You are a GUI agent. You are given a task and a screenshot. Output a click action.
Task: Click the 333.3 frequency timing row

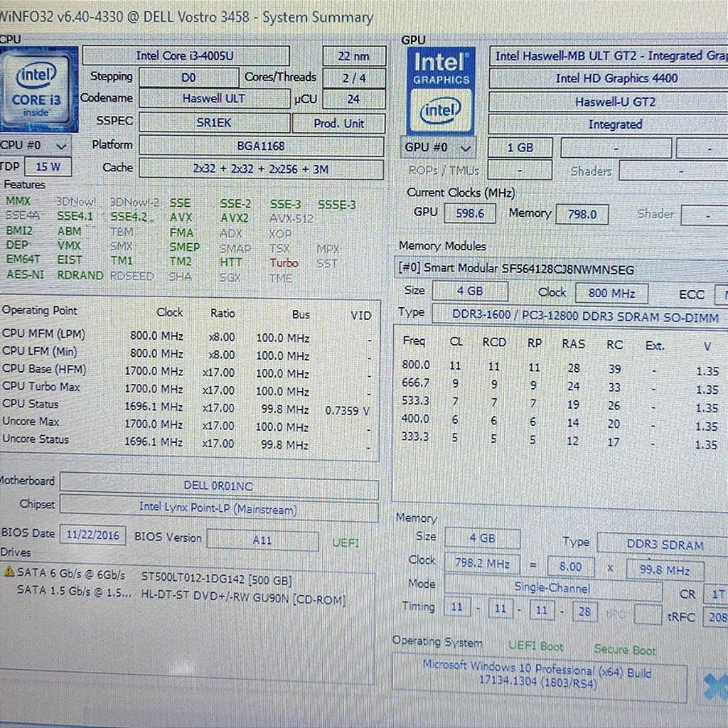coord(560,439)
